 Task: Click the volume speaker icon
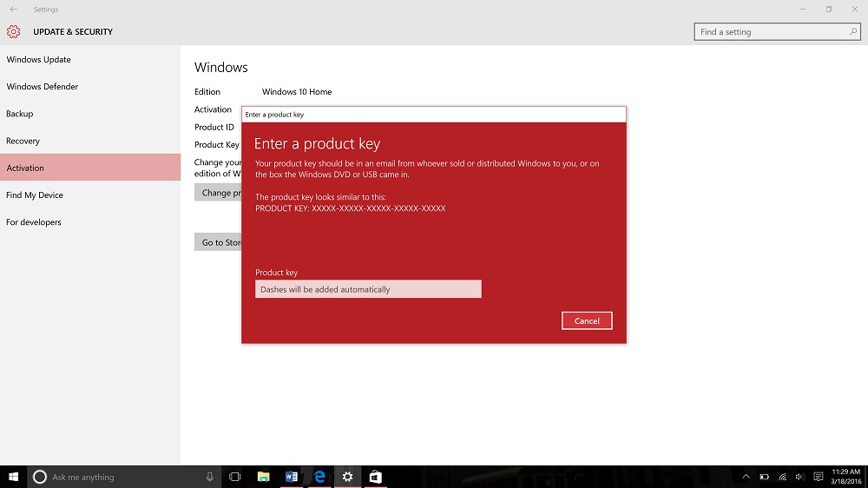pos(799,477)
